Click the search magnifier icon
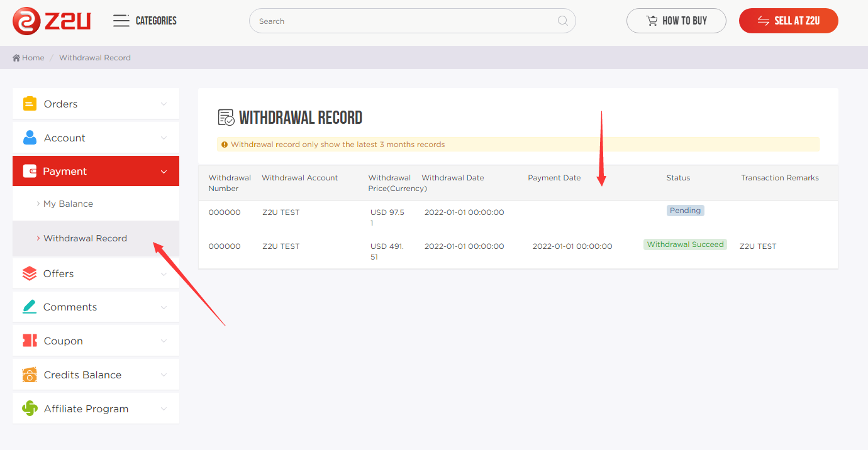Screen dimensions: 868x450 (562, 21)
